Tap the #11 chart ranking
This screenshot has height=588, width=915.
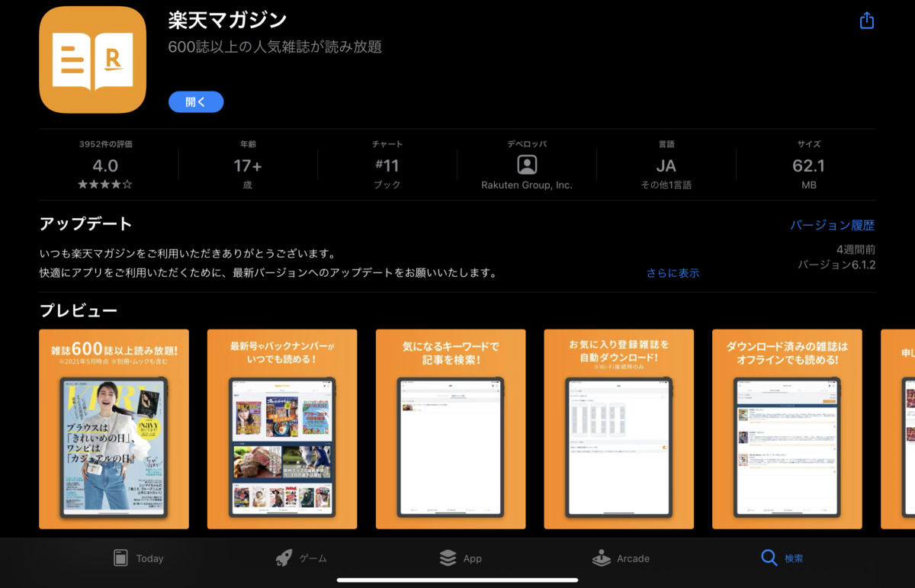[387, 165]
